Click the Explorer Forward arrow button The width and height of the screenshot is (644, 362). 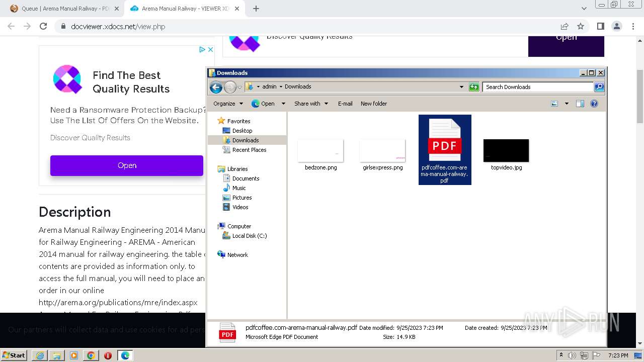(230, 87)
